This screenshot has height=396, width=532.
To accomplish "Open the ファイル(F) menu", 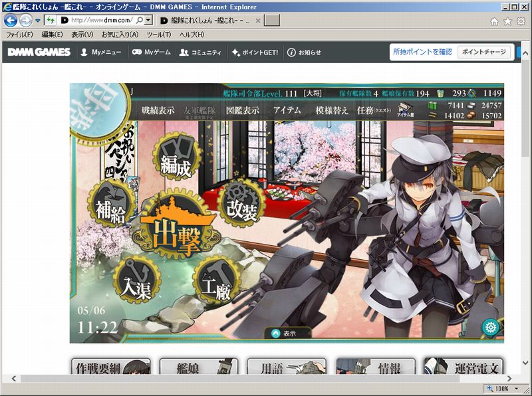I will point(19,35).
